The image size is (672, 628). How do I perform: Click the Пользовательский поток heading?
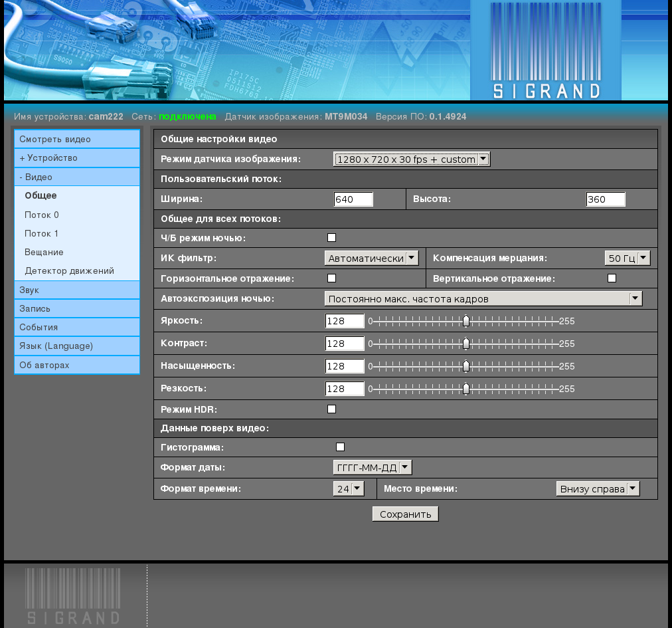221,179
